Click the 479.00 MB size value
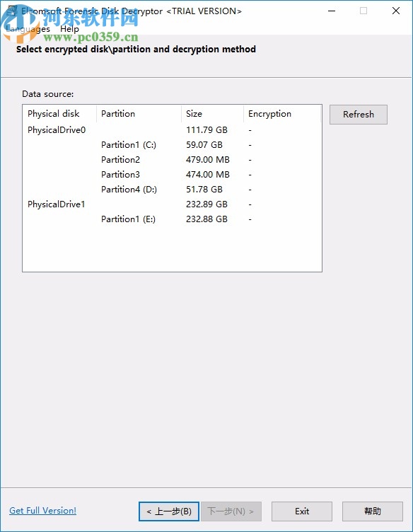413x532 pixels. click(x=207, y=160)
